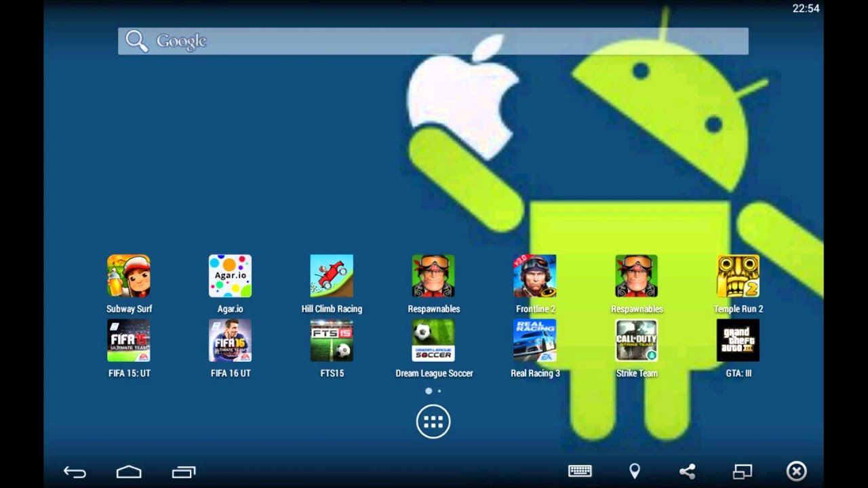
Task: Open the Recent apps button
Action: (184, 472)
